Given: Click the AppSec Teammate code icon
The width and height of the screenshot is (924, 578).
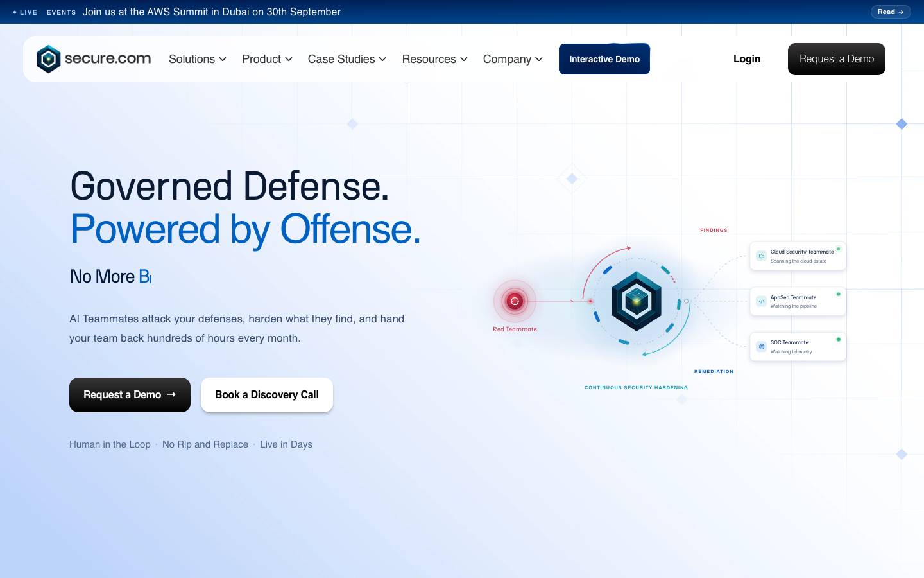Looking at the screenshot, I should (761, 301).
